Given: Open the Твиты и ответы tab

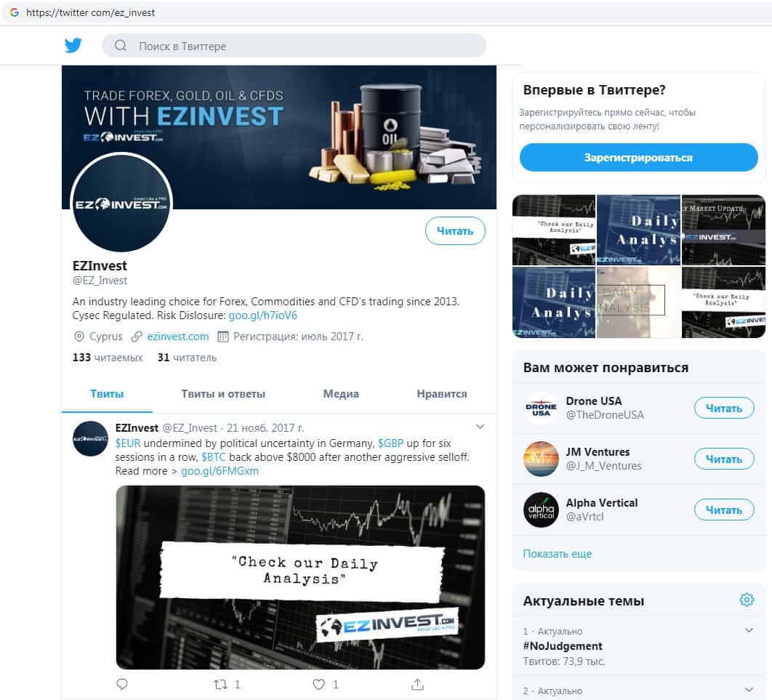Looking at the screenshot, I should click(223, 394).
